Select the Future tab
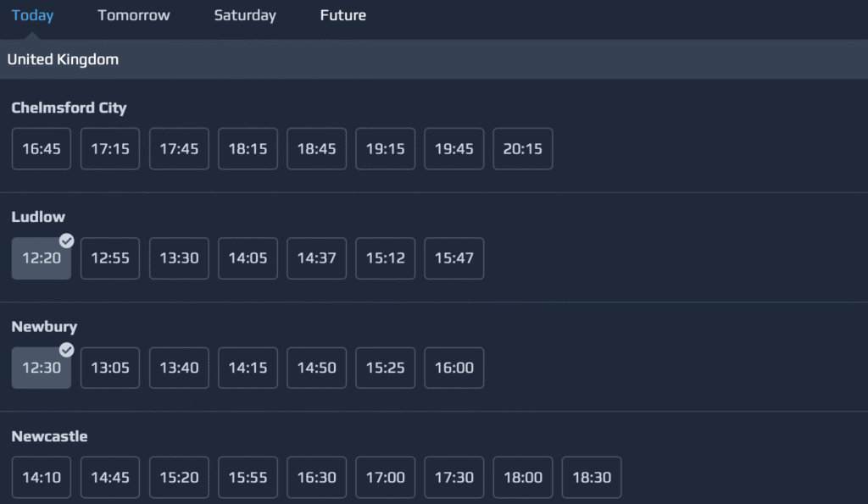 click(342, 15)
